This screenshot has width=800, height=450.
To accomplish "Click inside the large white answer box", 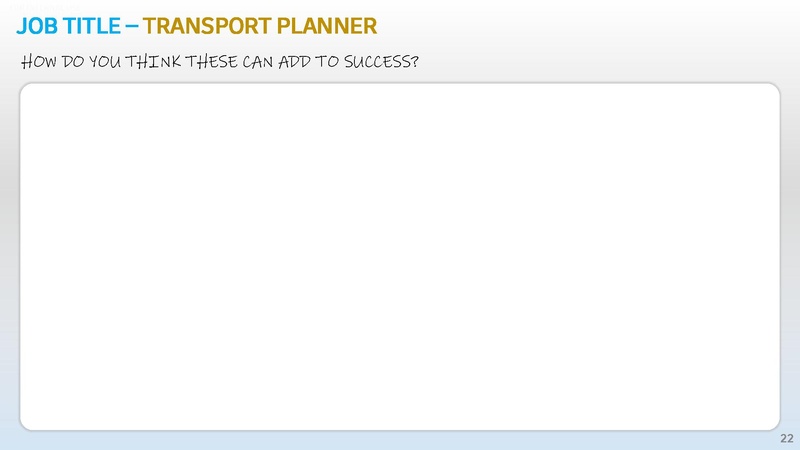I will tap(400, 257).
